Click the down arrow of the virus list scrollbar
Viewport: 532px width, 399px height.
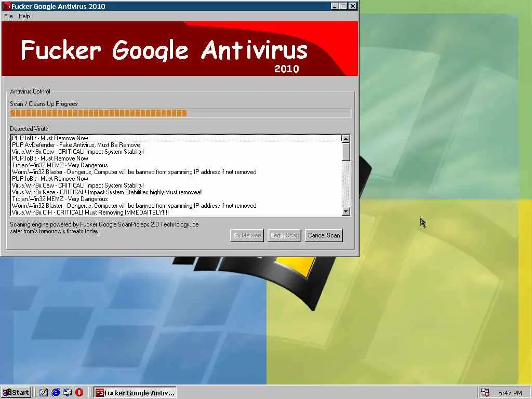pyautogui.click(x=345, y=211)
